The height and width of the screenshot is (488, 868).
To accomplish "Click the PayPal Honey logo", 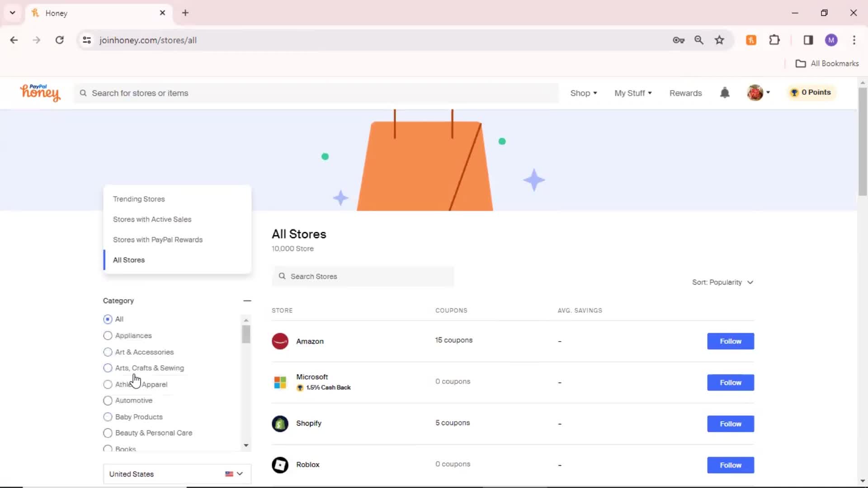I will tap(40, 93).
